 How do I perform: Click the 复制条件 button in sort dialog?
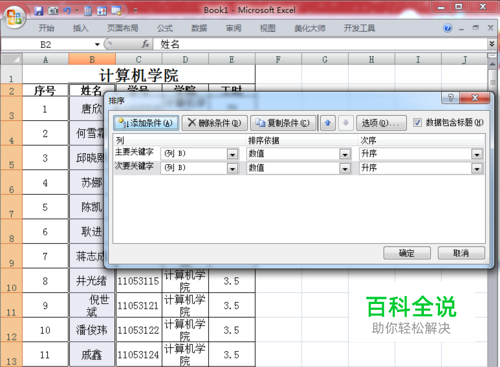pyautogui.click(x=283, y=123)
